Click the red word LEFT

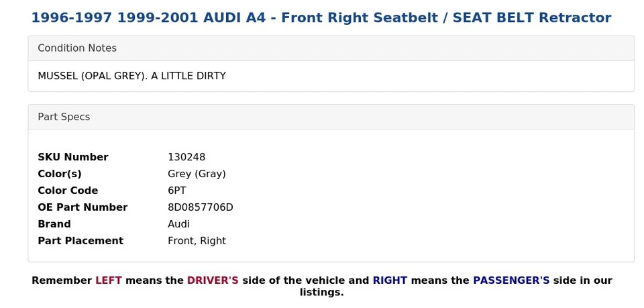(x=108, y=280)
